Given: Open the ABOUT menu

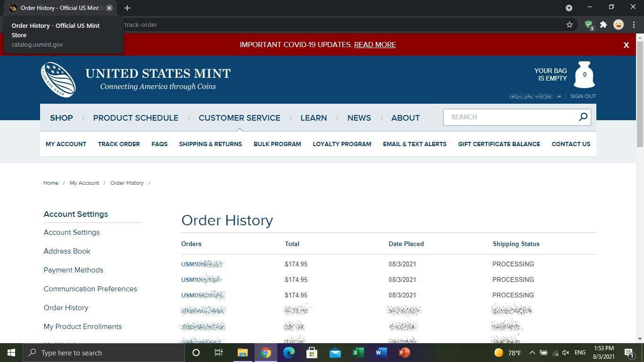Looking at the screenshot, I should click(x=405, y=118).
